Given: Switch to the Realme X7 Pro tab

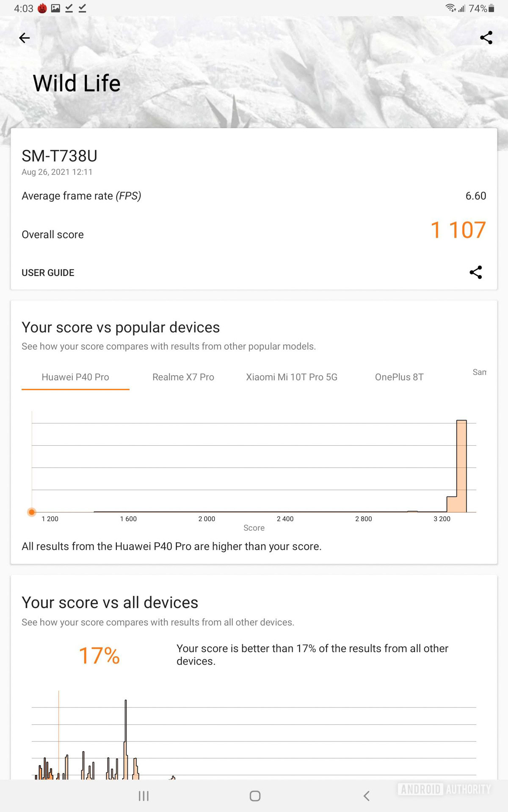Looking at the screenshot, I should click(183, 377).
